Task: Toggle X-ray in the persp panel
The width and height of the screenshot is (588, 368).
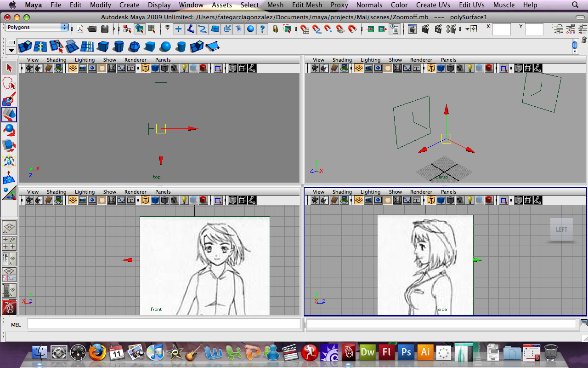Action: pyautogui.click(x=518, y=68)
